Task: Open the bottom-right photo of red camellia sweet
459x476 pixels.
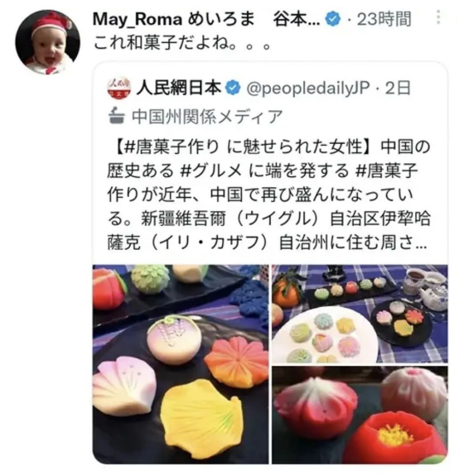Action: click(x=360, y=415)
